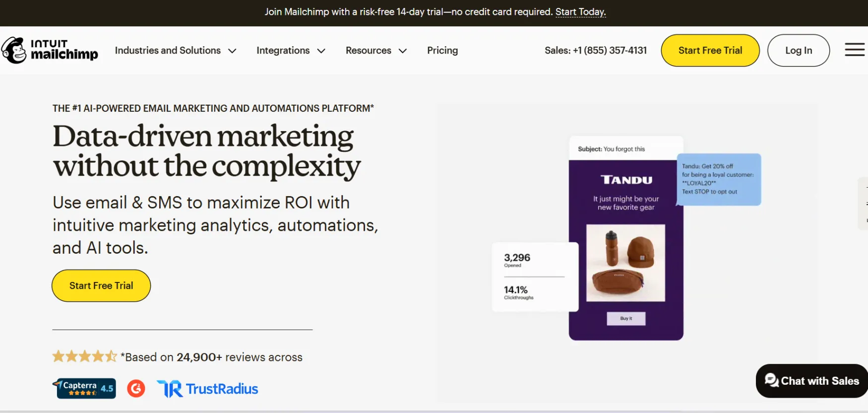Click Log In in the header
Image resolution: width=868 pixels, height=413 pixels.
pyautogui.click(x=798, y=50)
